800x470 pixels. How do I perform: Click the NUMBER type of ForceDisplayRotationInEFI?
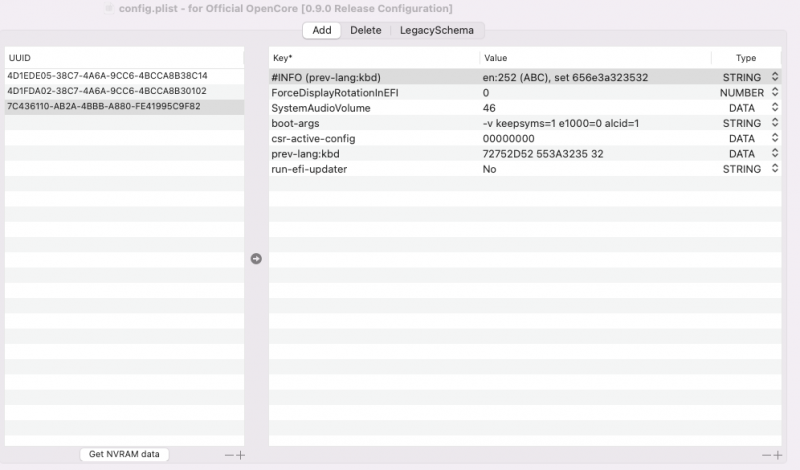(742, 93)
